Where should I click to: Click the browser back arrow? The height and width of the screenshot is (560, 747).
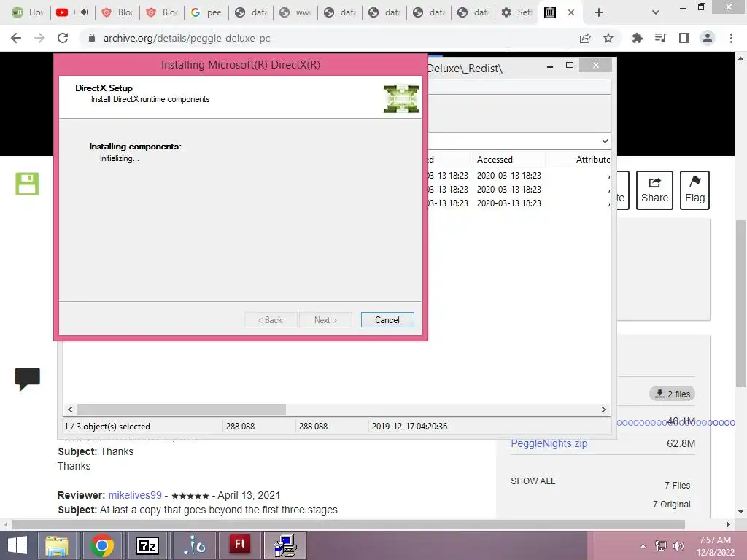point(16,38)
